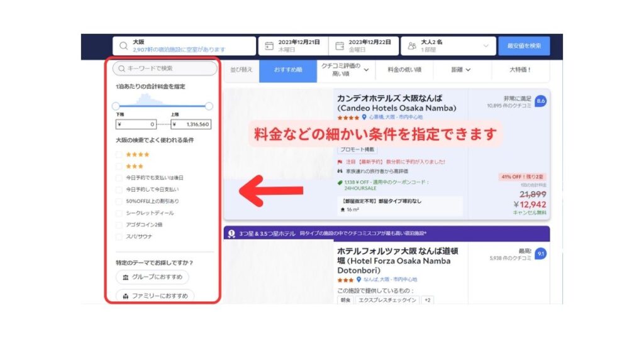This screenshot has height=338, width=644.
Task: Click なんば, 大阪 location link
Action: click(390, 280)
